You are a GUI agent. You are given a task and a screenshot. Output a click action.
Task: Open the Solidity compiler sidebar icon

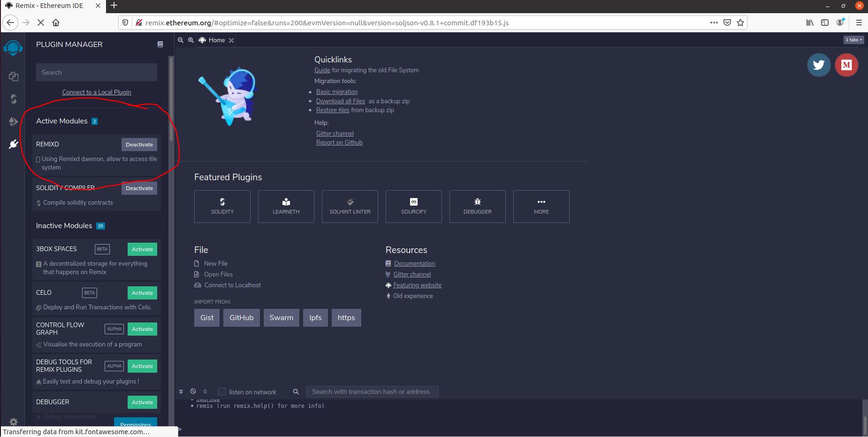[x=14, y=99]
